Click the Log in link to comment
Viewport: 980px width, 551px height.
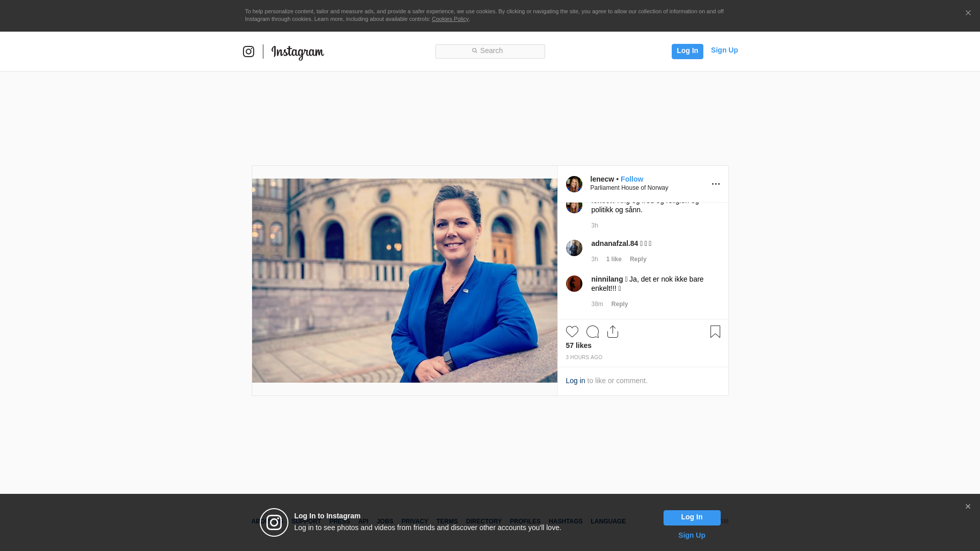click(575, 381)
